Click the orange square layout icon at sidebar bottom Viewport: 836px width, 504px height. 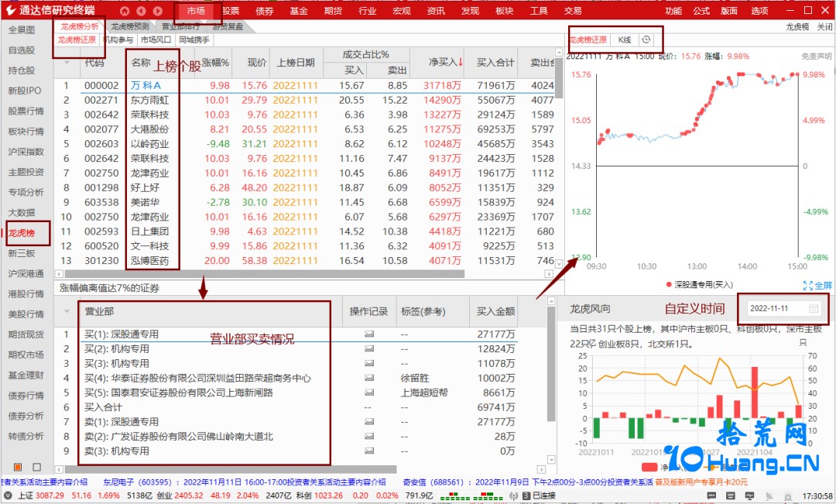[18, 467]
